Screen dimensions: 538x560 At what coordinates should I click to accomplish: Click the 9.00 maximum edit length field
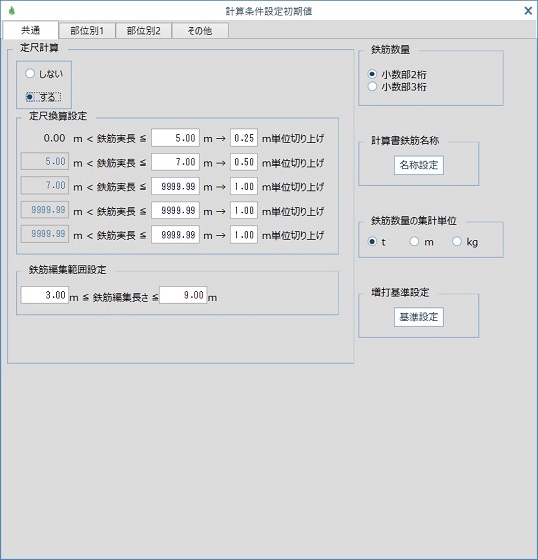183,295
